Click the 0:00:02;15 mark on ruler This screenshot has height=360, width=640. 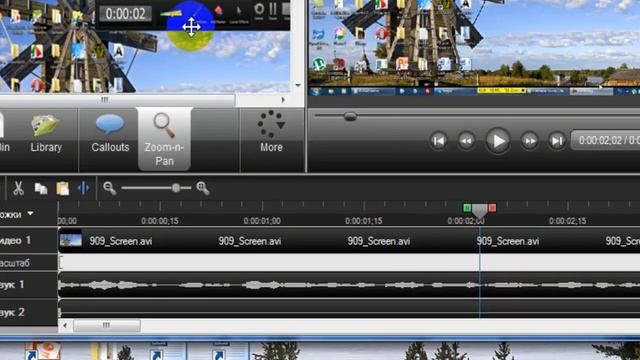click(x=567, y=221)
